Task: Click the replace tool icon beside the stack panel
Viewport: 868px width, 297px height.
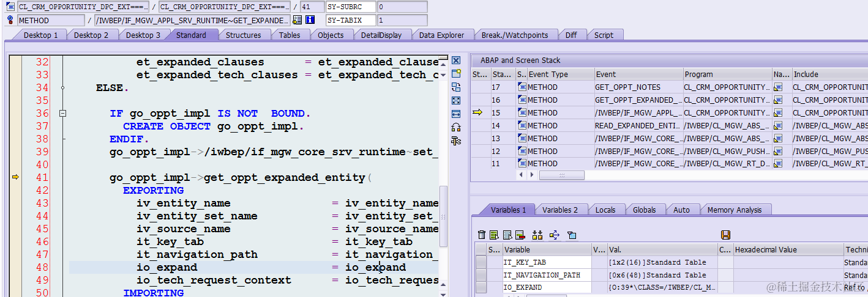Action: (x=456, y=87)
